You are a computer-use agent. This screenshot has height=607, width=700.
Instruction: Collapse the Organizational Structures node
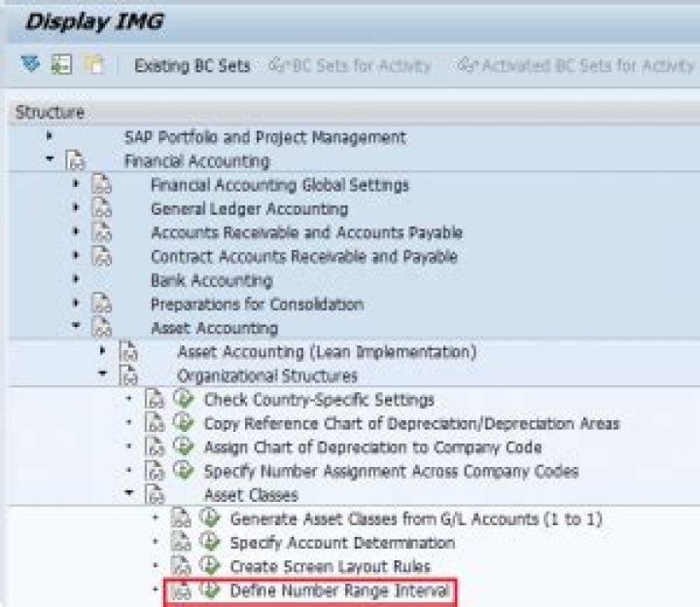(x=102, y=373)
